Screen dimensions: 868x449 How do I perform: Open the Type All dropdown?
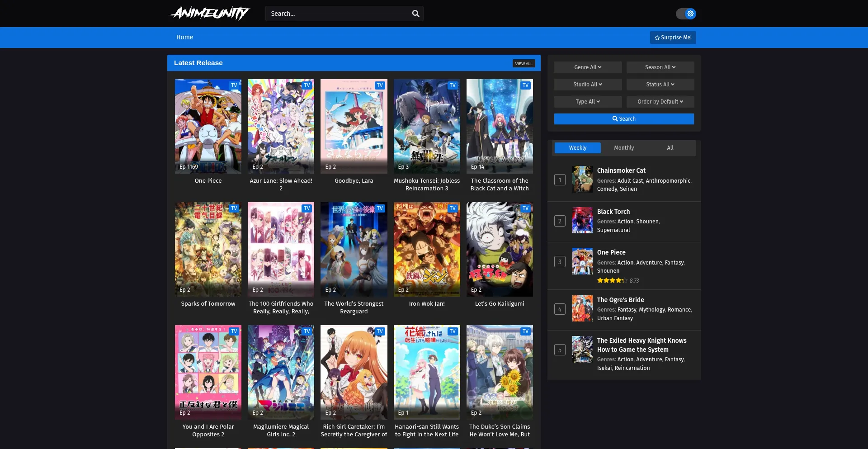tap(588, 102)
